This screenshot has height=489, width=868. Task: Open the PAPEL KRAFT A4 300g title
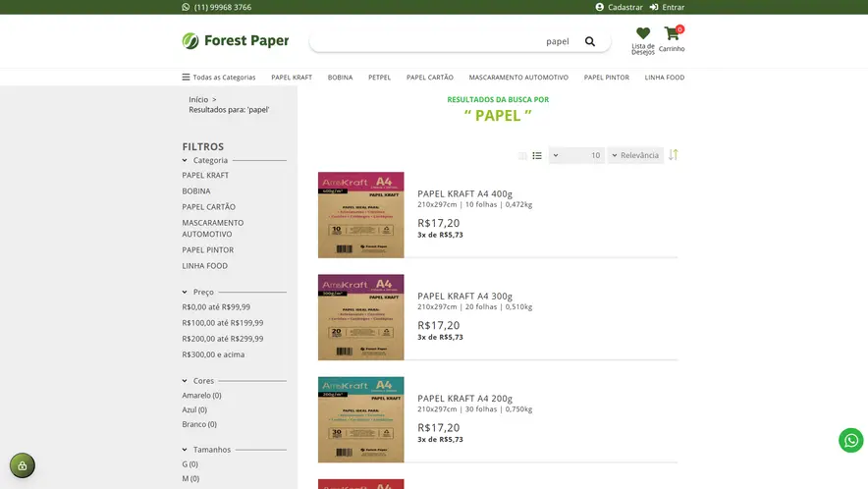[465, 297]
